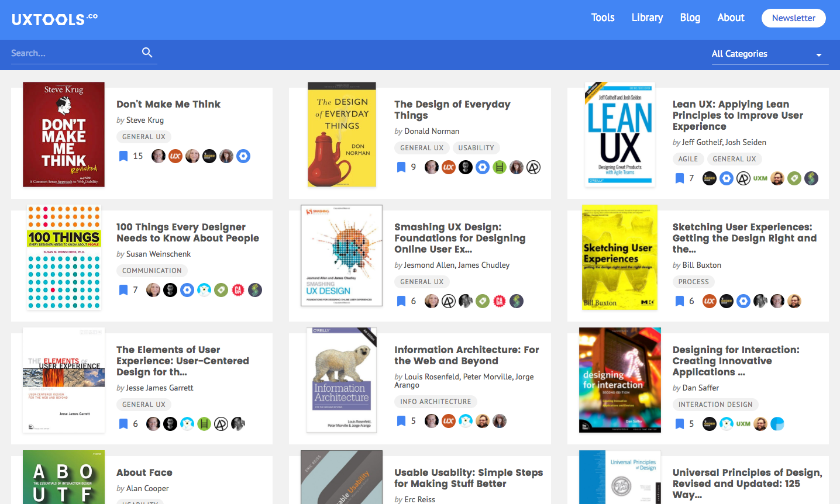Open The Design of Everyday Things title
This screenshot has height=504, width=840.
(452, 109)
